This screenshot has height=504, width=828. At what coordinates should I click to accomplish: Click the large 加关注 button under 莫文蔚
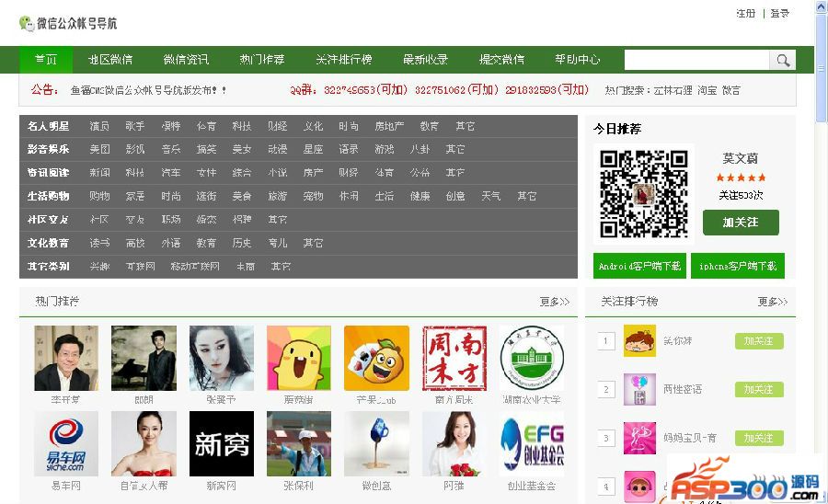click(x=741, y=223)
